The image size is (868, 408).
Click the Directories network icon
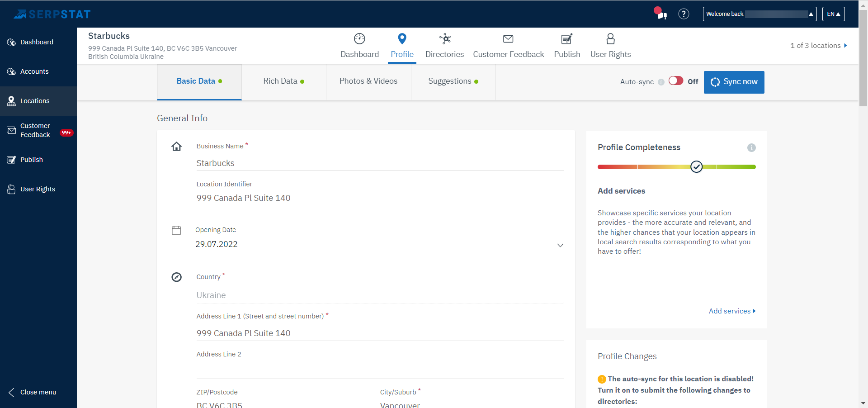click(445, 39)
